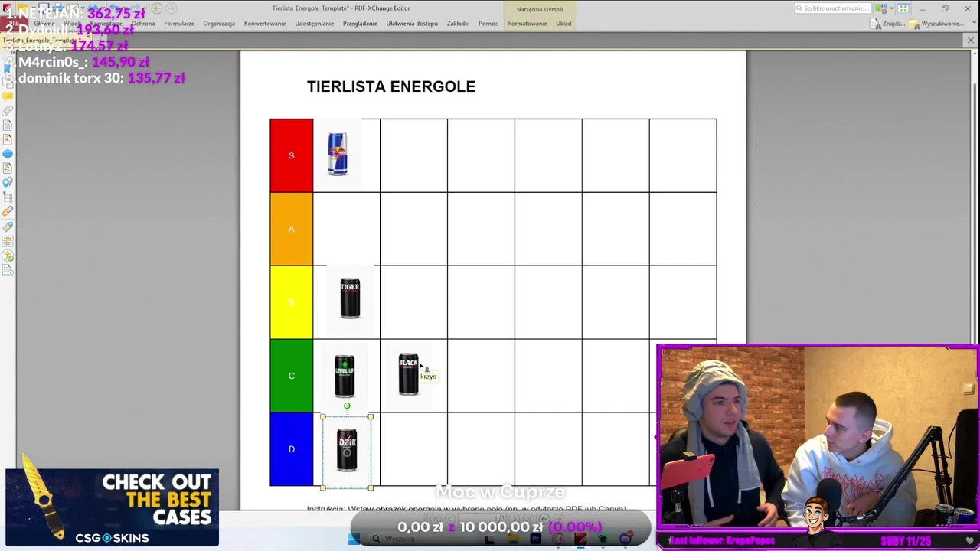Screen dimensions: 980x551
Task: Click the blue D tier cell
Action: click(x=291, y=449)
